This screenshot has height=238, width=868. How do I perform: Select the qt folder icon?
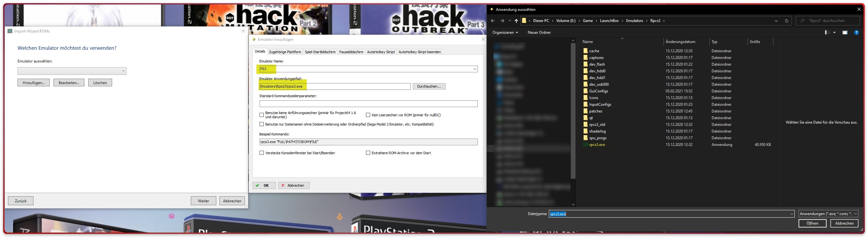(586, 118)
